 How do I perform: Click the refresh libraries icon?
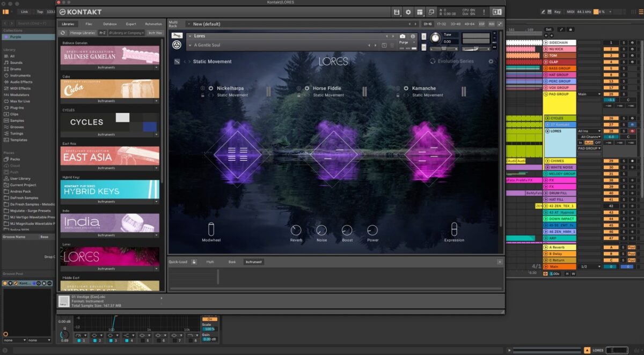click(63, 33)
